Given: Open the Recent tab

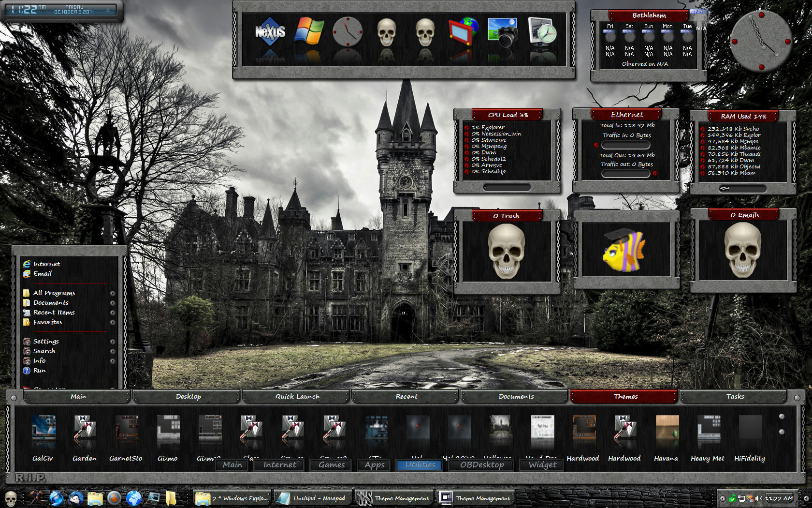Looking at the screenshot, I should 406,396.
